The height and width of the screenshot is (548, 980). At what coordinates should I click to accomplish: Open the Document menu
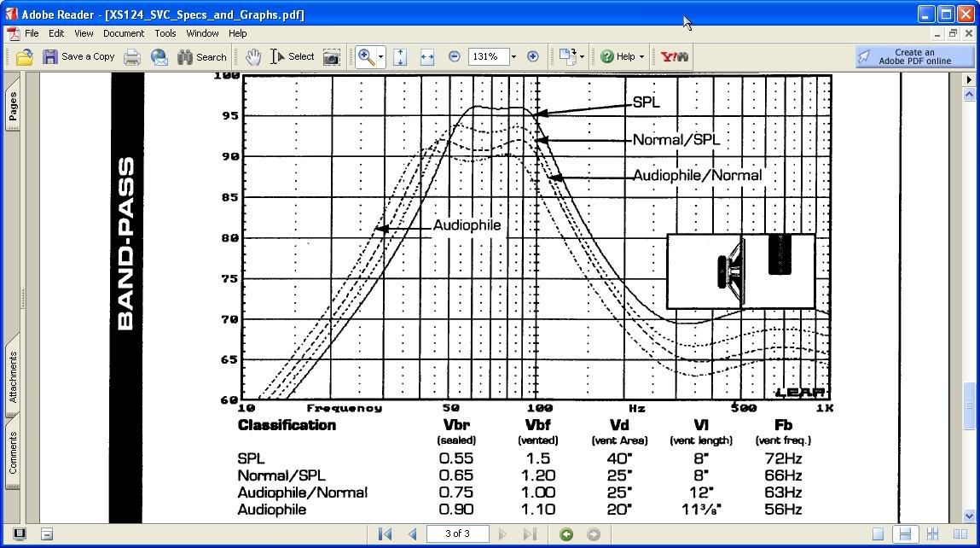tap(123, 33)
